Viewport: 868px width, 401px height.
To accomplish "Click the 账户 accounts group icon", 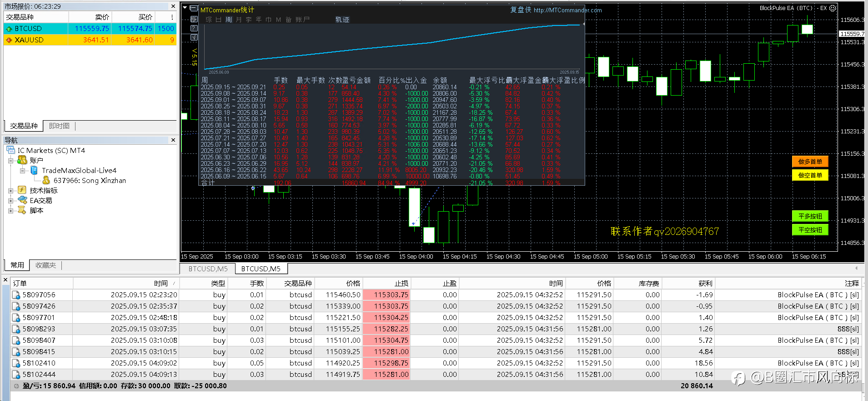I will pyautogui.click(x=22, y=160).
